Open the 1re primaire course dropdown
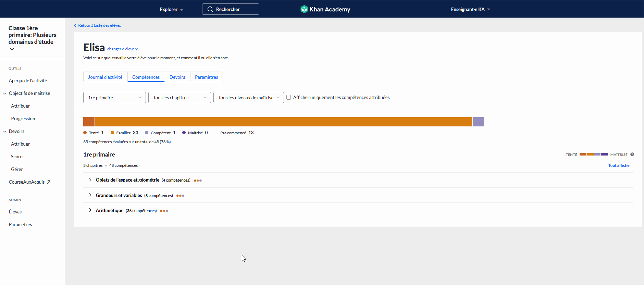 coord(114,98)
